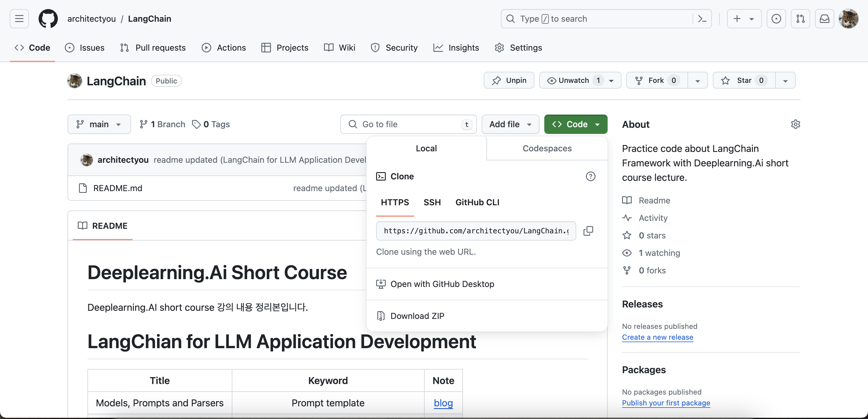868x419 pixels.
Task: Open the hamburger navigation menu
Action: tap(19, 19)
